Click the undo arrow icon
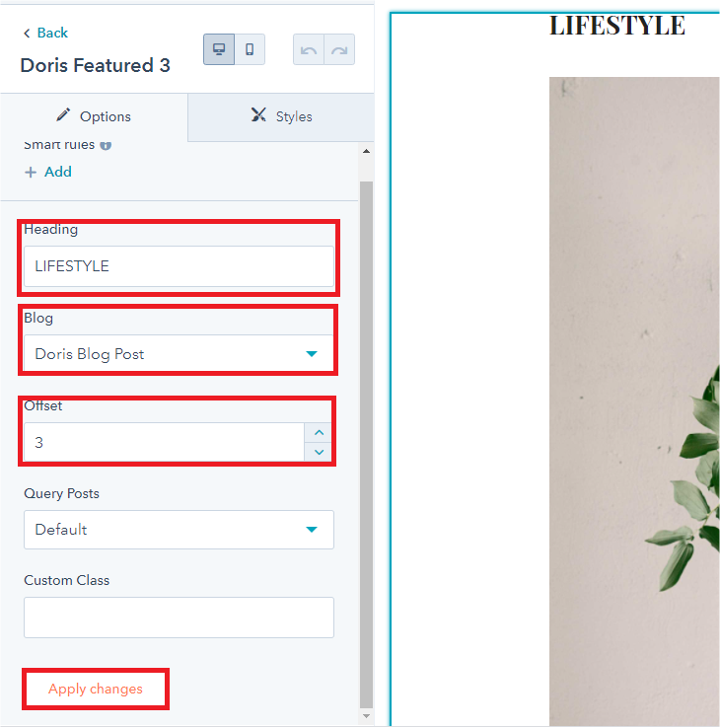 coord(309,49)
